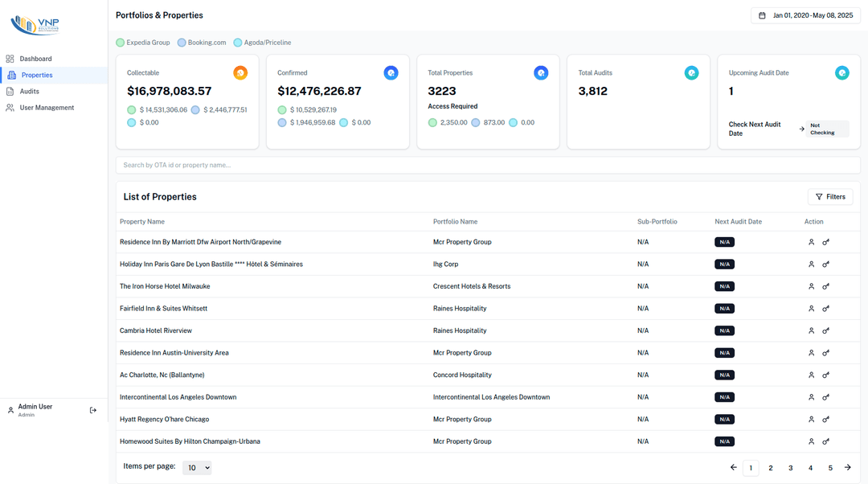
Task: Click the Upcoming Audit Date card icon
Action: pos(842,72)
